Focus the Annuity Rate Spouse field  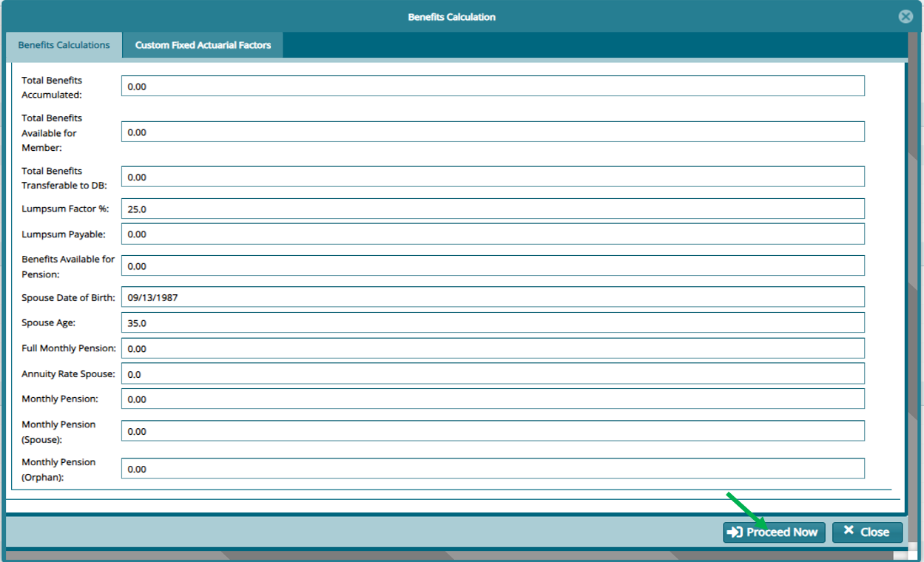point(493,374)
